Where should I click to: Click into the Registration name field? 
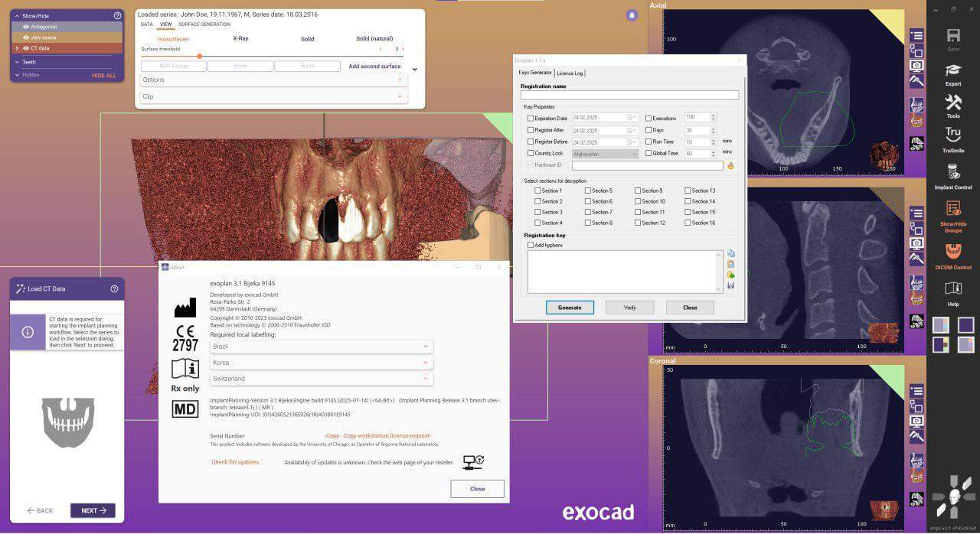(x=629, y=96)
